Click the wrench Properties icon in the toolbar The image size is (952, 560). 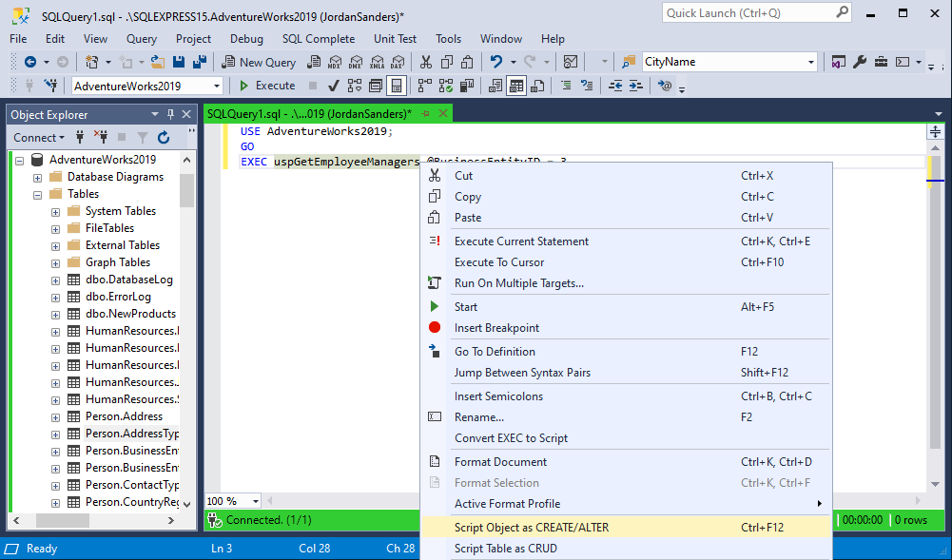(x=860, y=62)
